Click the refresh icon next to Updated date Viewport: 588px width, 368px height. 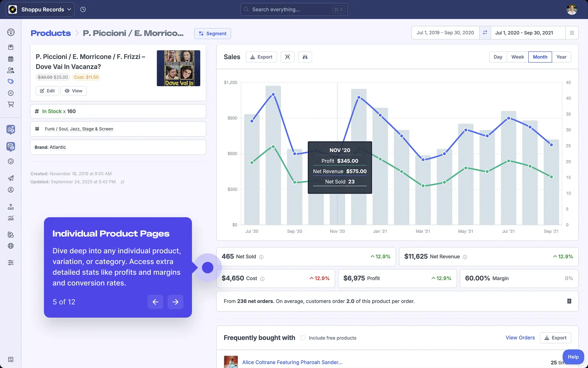tap(122, 182)
